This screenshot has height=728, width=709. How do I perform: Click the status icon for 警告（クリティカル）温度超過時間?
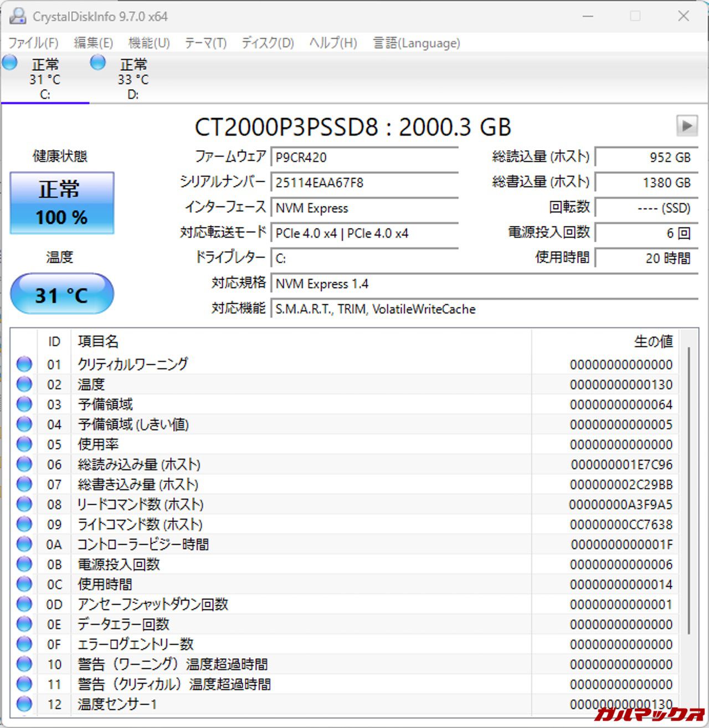pos(24,683)
